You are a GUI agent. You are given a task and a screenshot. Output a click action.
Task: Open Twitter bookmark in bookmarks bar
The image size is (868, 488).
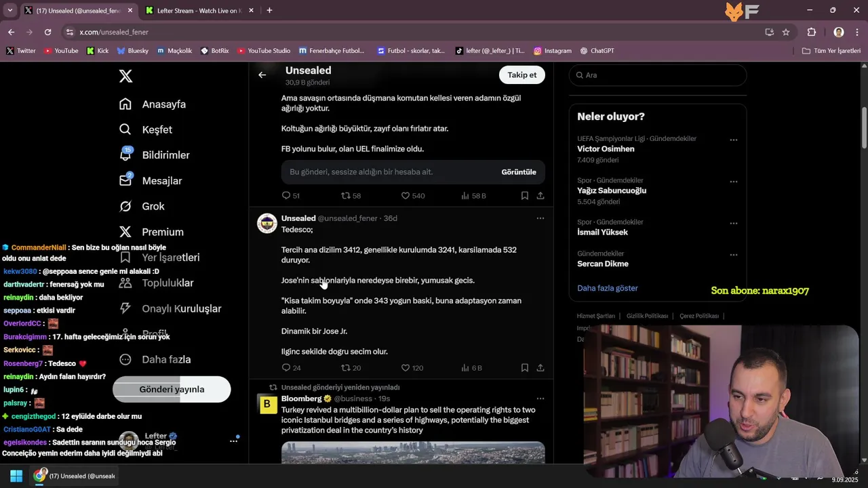click(21, 51)
